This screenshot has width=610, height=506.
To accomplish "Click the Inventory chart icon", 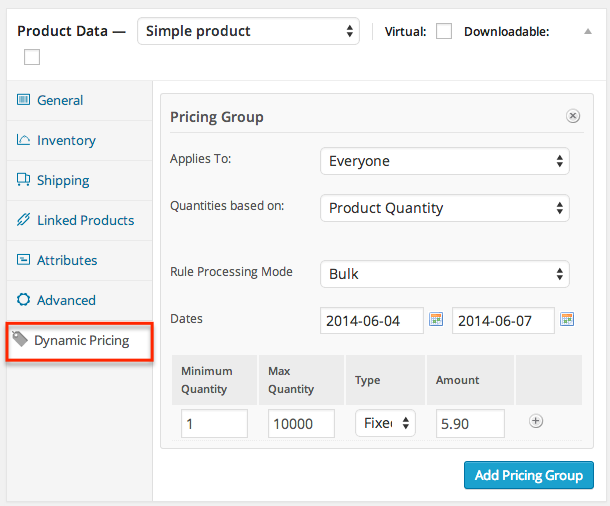I will tap(24, 140).
